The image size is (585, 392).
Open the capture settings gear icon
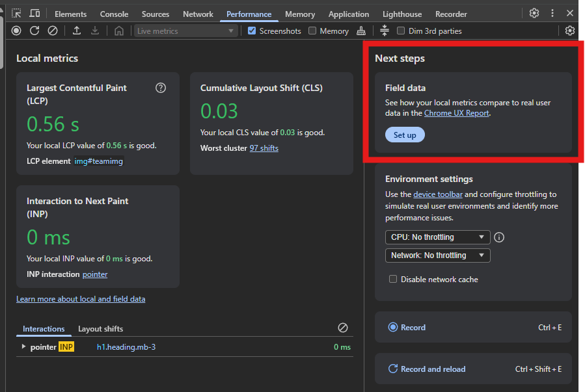(570, 31)
